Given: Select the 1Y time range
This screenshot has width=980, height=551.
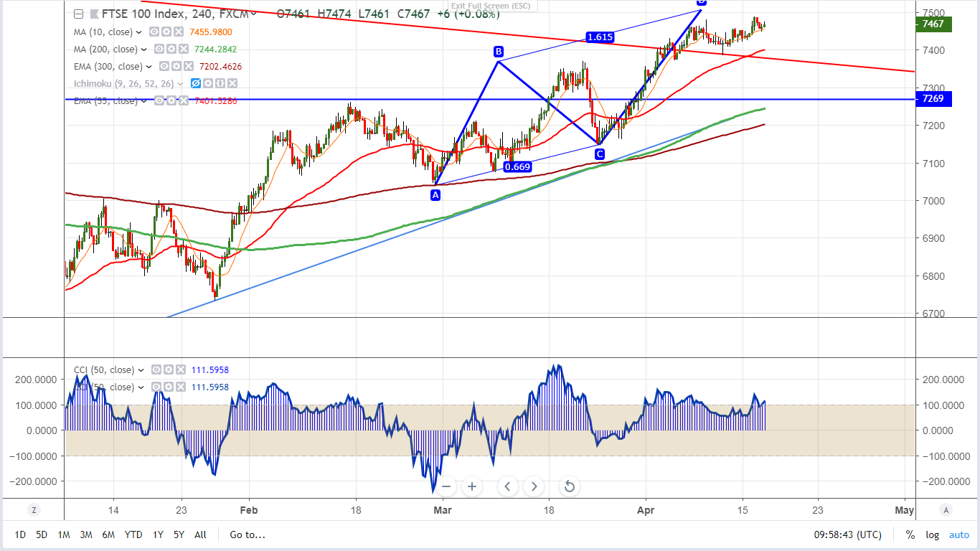Looking at the screenshot, I should 158,534.
